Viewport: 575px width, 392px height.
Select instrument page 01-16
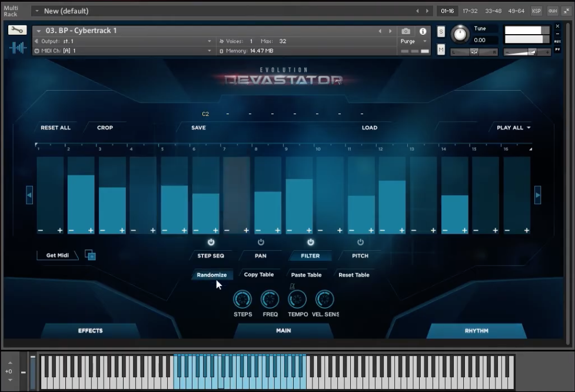pyautogui.click(x=447, y=11)
